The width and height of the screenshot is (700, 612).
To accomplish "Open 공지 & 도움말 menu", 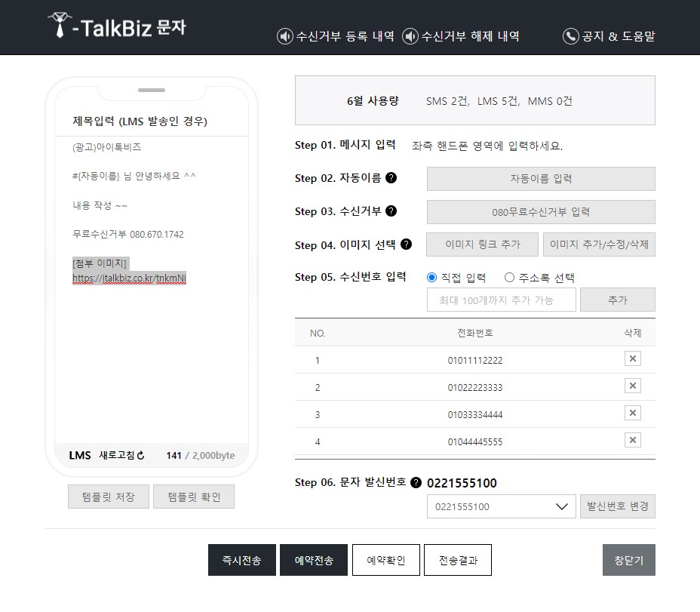I will click(619, 36).
